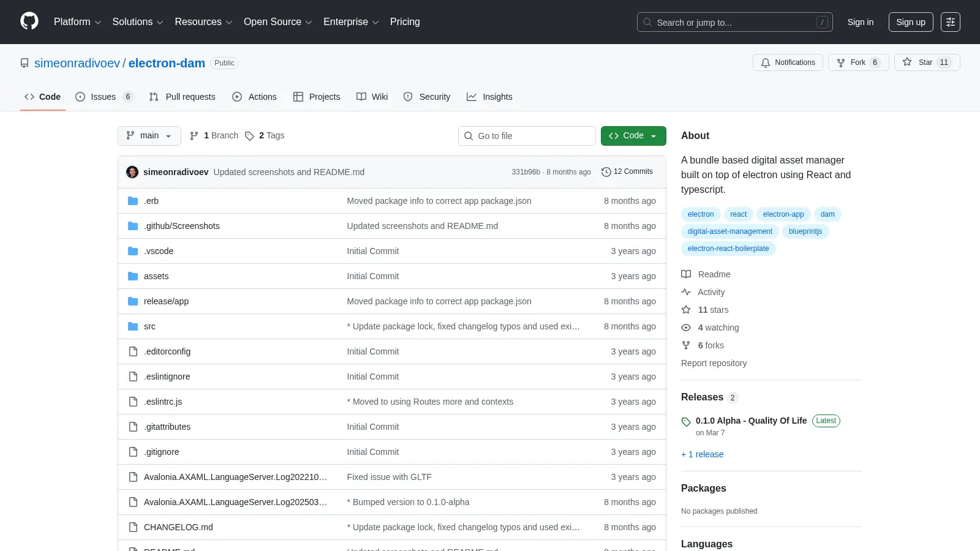Open the main branch selector dropdown
Image resolution: width=980 pixels, height=551 pixels.
pos(149,136)
